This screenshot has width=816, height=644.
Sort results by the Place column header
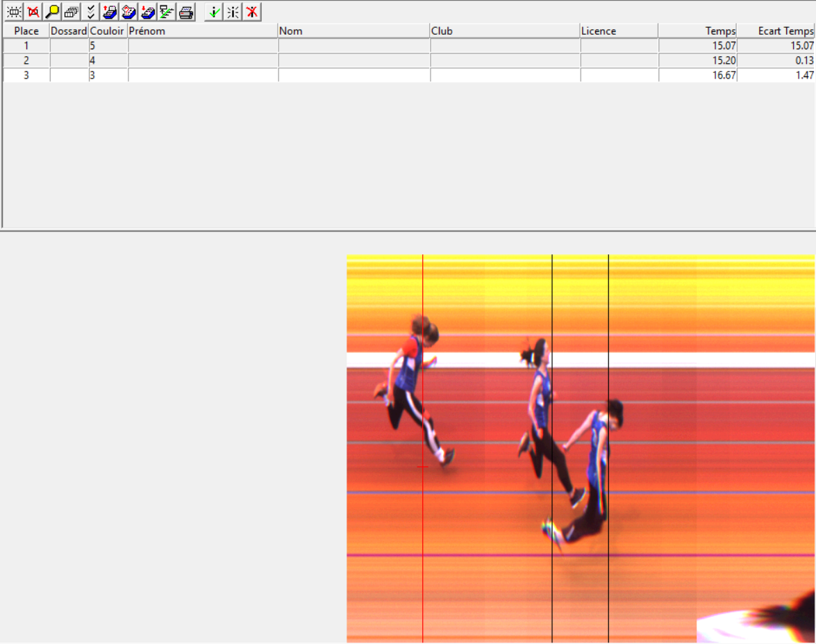(26, 31)
